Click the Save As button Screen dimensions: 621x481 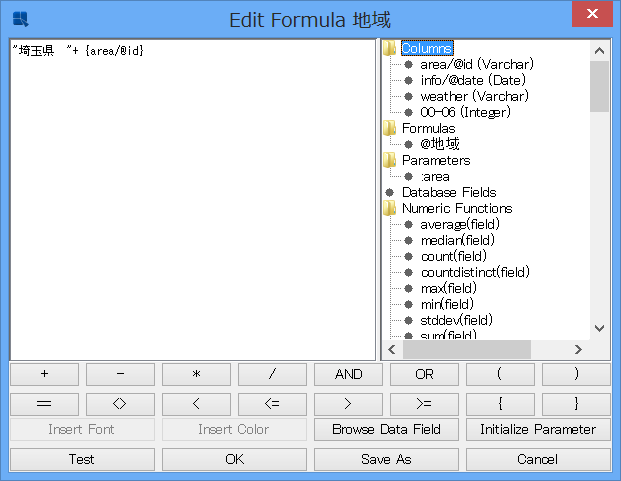[x=387, y=459]
